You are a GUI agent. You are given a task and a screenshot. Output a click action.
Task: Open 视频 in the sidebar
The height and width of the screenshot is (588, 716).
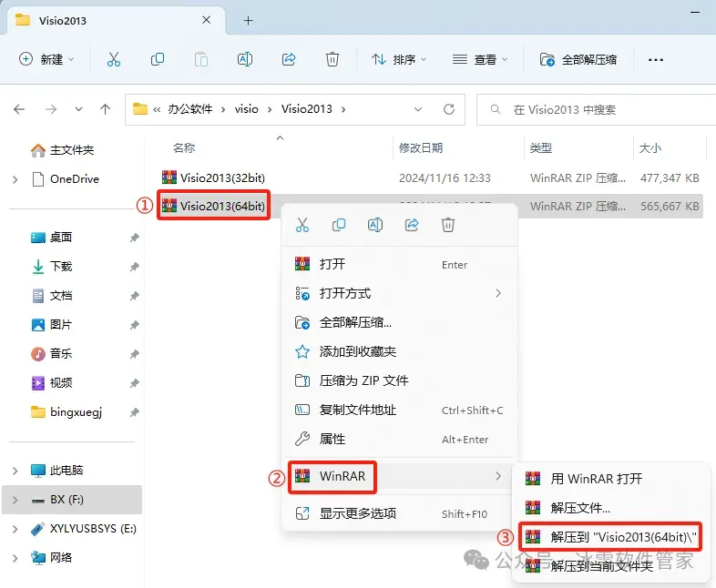[52, 382]
